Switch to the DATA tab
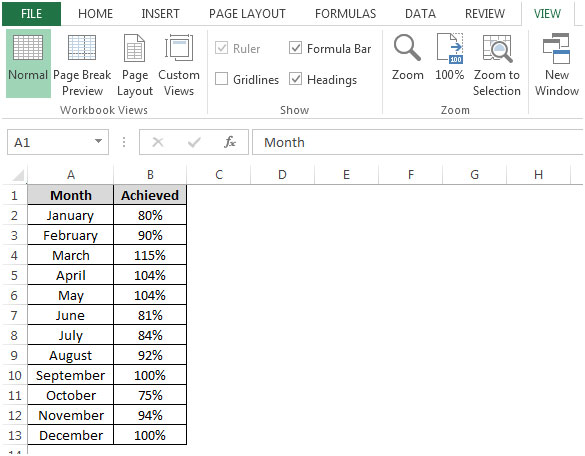The image size is (585, 456). point(420,14)
